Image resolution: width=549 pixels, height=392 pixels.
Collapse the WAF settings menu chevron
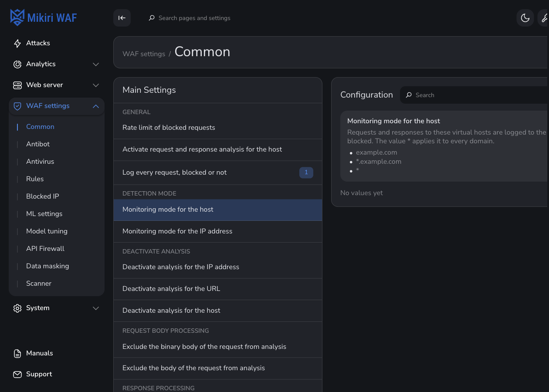pyautogui.click(x=96, y=106)
